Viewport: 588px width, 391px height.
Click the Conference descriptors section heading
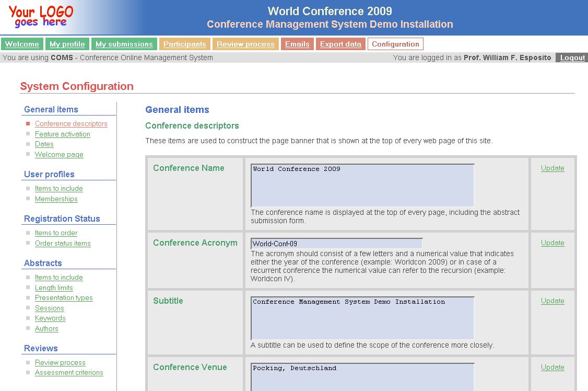[192, 125]
